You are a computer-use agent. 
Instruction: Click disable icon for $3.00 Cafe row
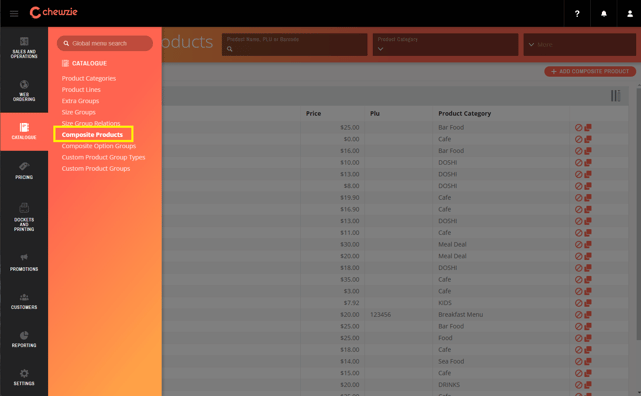click(578, 291)
